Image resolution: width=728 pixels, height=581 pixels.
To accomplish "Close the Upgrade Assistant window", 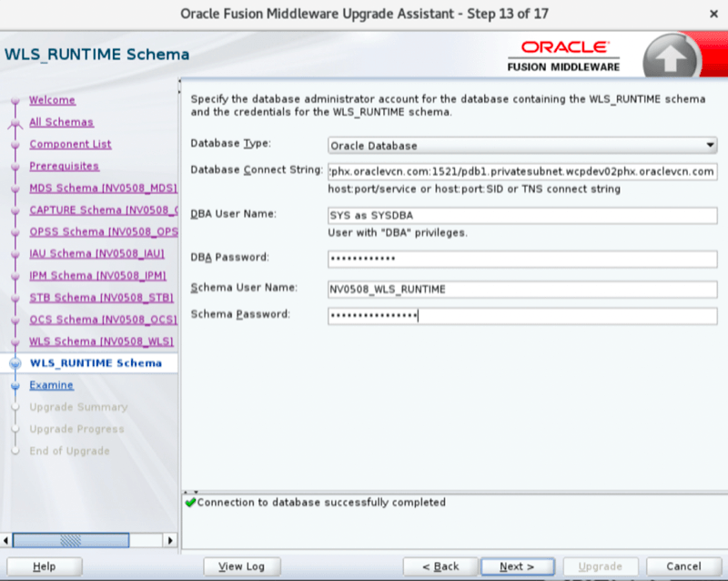I will tap(713, 14).
